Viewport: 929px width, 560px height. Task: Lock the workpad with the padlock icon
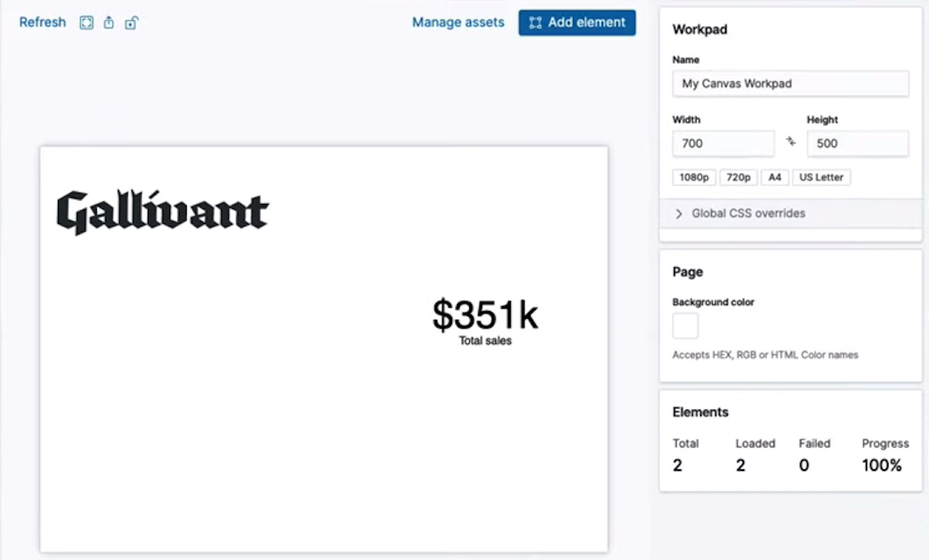tap(131, 22)
